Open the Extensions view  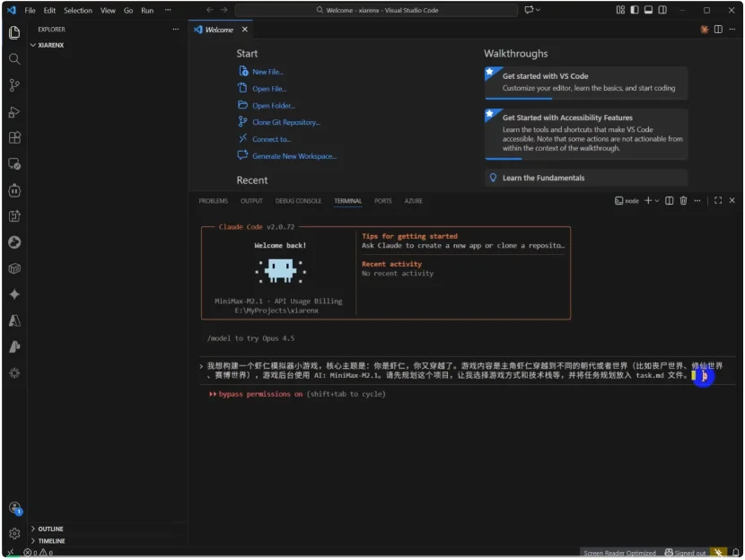click(14, 138)
